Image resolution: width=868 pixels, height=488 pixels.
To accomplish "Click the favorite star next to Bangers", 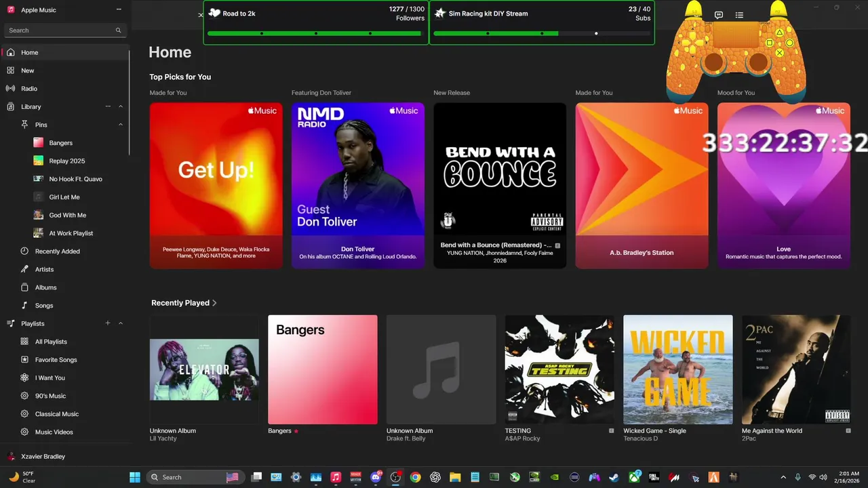I will (296, 431).
